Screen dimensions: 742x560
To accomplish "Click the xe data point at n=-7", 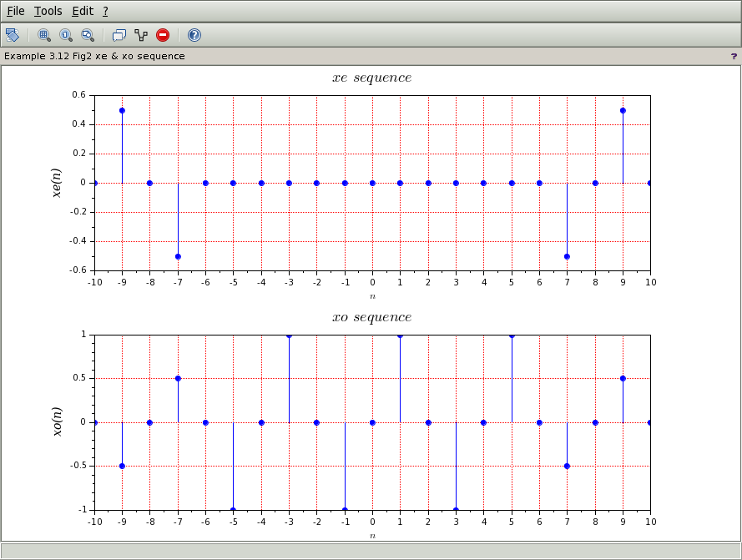I will click(178, 256).
